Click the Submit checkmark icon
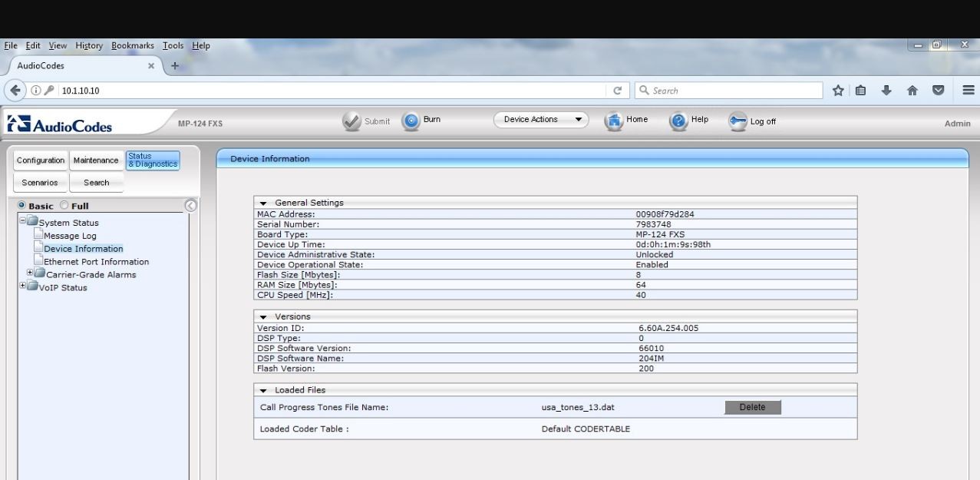Image resolution: width=980 pixels, height=480 pixels. [x=351, y=121]
